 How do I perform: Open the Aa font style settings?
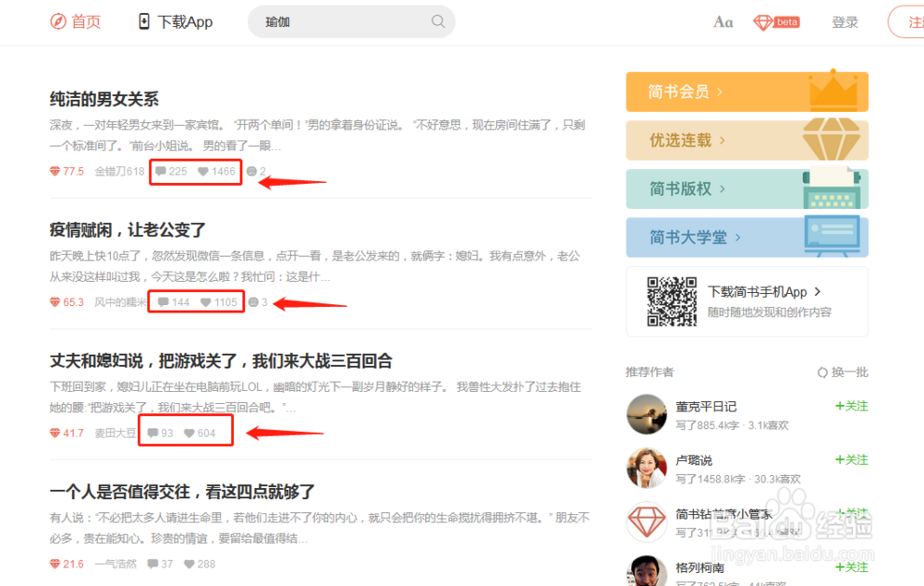(x=723, y=22)
